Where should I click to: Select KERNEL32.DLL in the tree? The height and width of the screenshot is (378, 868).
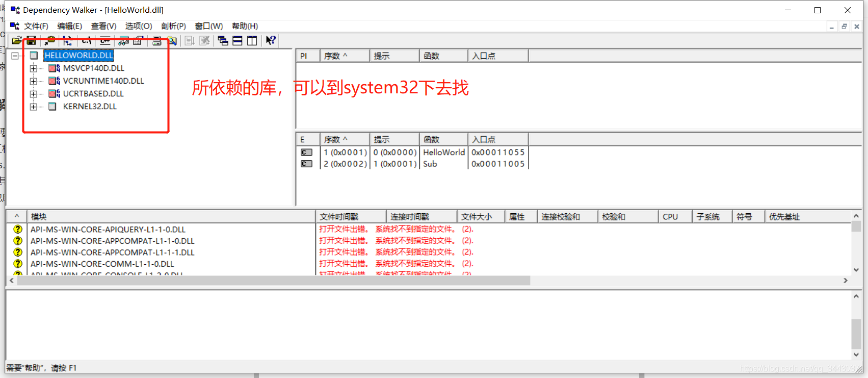click(x=90, y=107)
